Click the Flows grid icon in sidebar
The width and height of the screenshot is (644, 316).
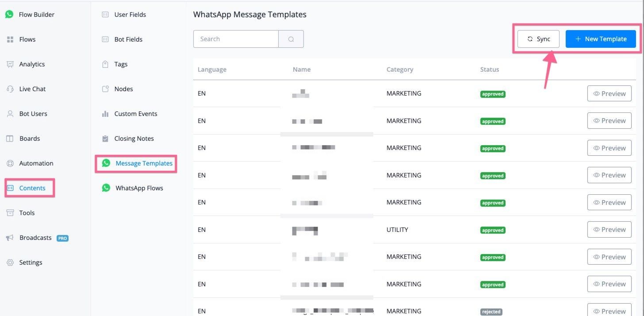[10, 39]
